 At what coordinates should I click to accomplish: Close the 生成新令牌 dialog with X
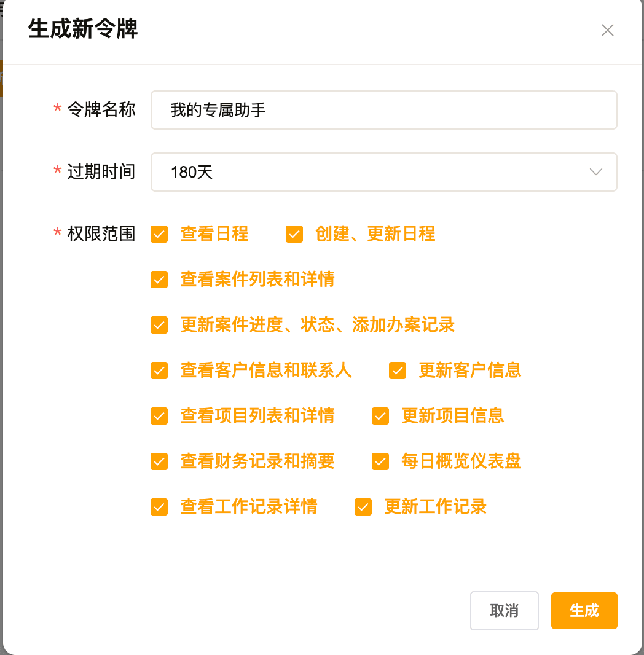click(x=607, y=30)
